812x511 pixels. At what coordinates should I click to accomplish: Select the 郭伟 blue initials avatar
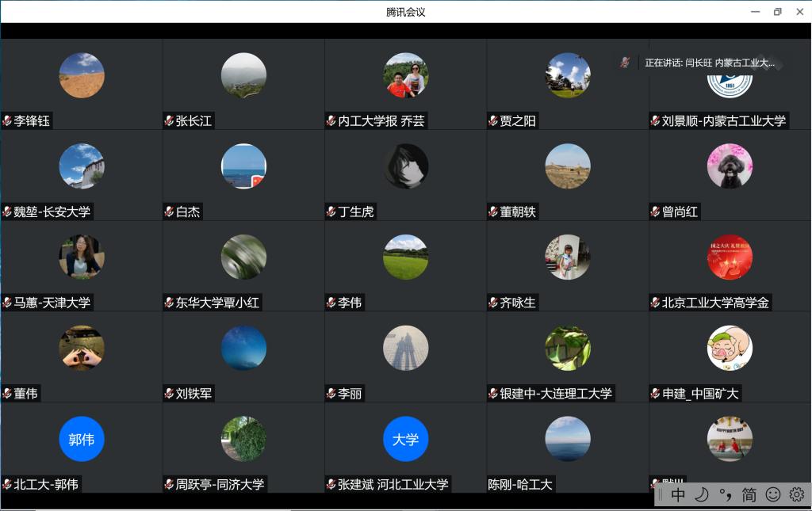82,439
